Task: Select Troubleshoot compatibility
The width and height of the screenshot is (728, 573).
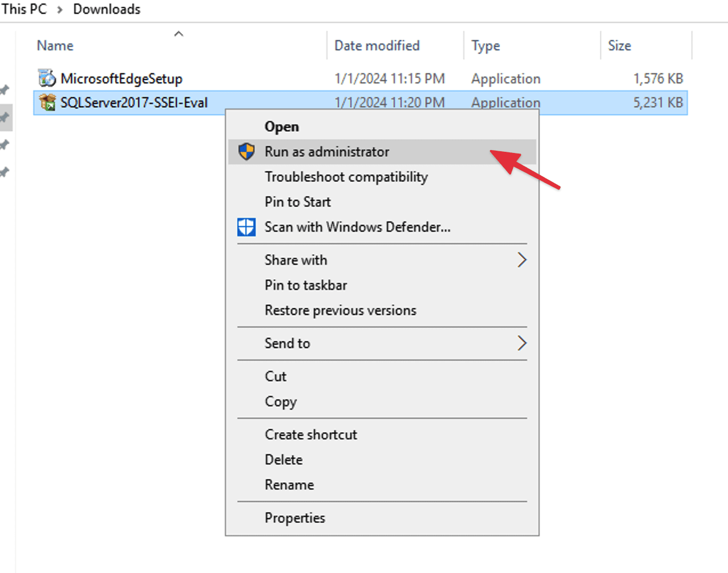Action: click(346, 177)
